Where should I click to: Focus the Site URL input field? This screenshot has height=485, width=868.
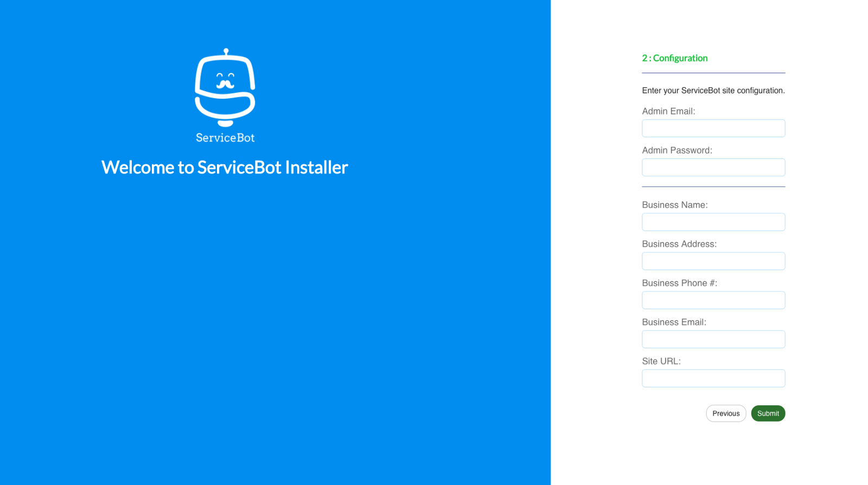click(713, 378)
